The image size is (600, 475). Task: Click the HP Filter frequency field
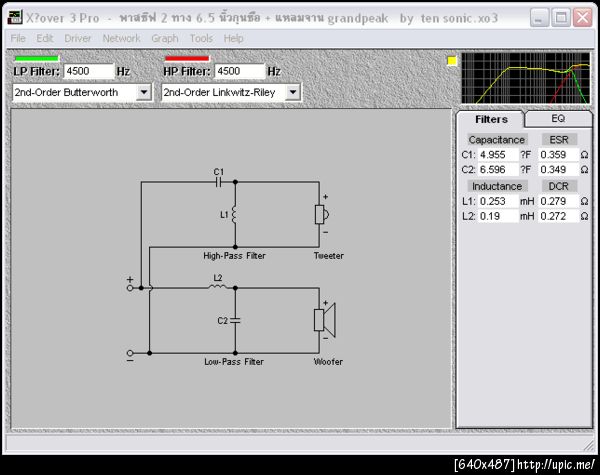(240, 71)
